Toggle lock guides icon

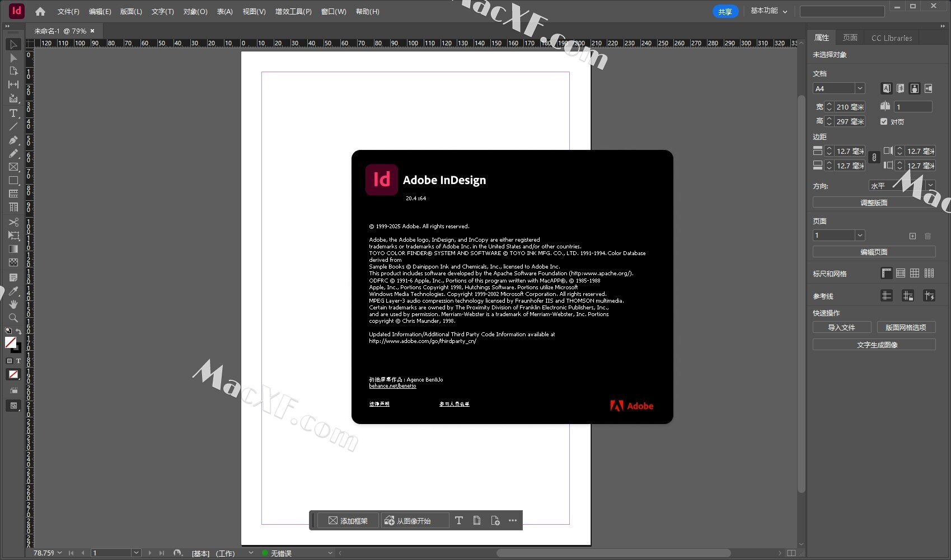click(908, 295)
